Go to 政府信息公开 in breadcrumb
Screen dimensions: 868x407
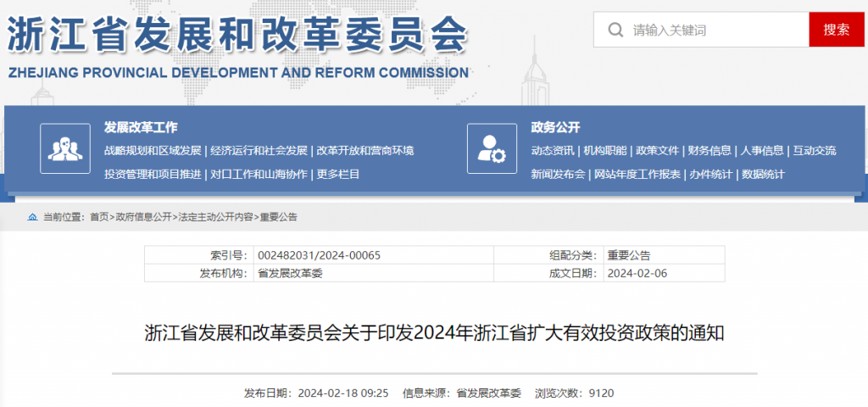point(144,217)
